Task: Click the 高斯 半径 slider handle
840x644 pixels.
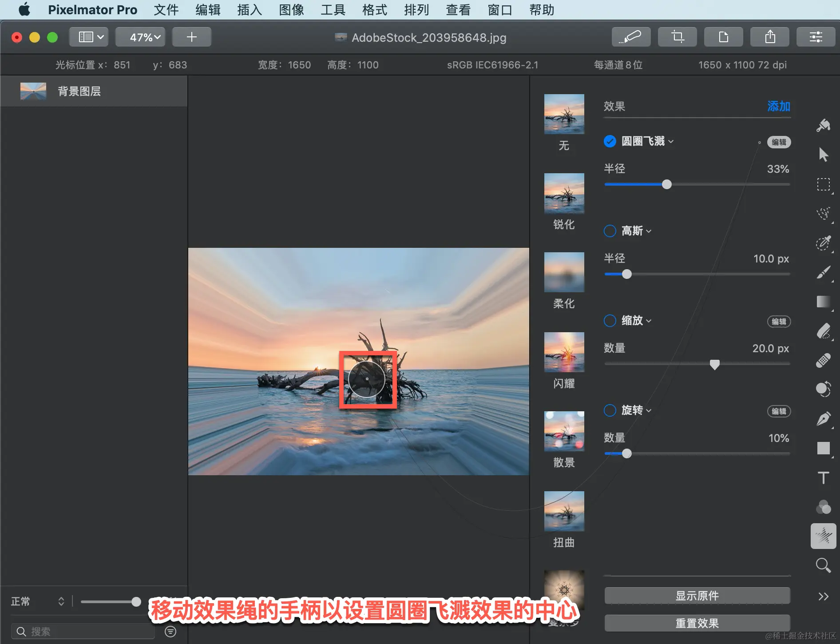Action: coord(627,274)
